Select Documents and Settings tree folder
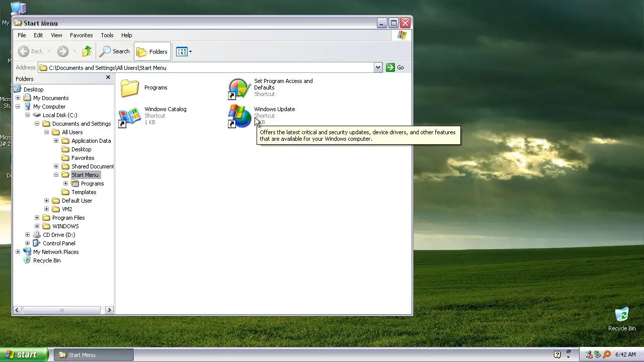The width and height of the screenshot is (644, 362). click(x=82, y=124)
